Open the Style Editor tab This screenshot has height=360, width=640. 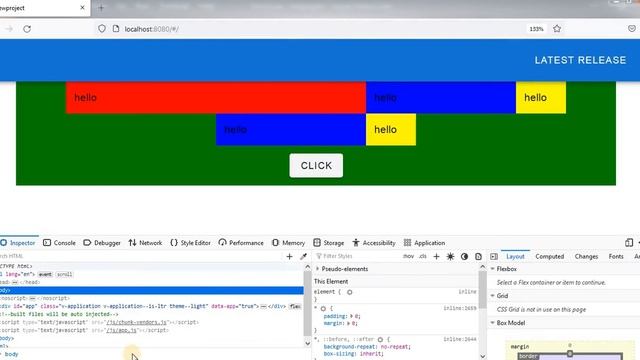click(190, 243)
